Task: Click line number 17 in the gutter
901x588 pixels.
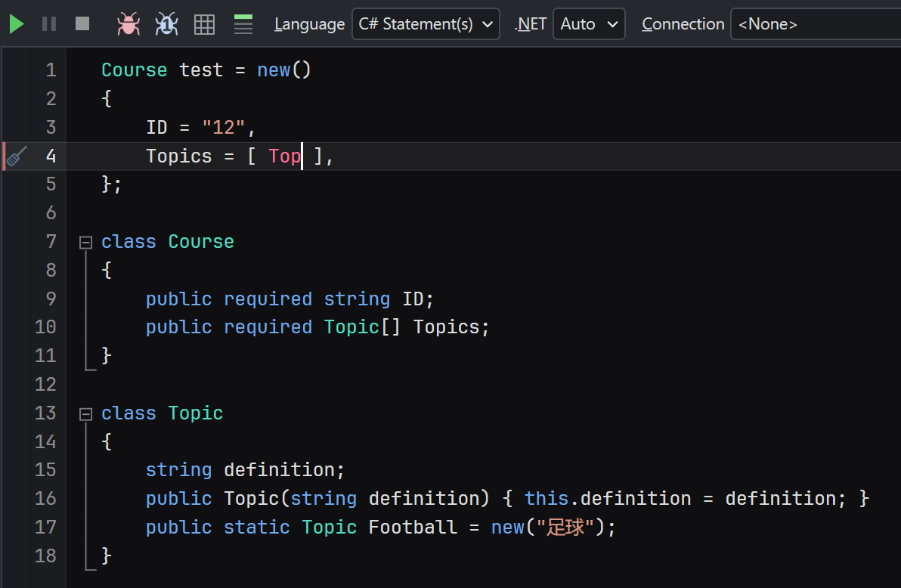Action: [45, 527]
